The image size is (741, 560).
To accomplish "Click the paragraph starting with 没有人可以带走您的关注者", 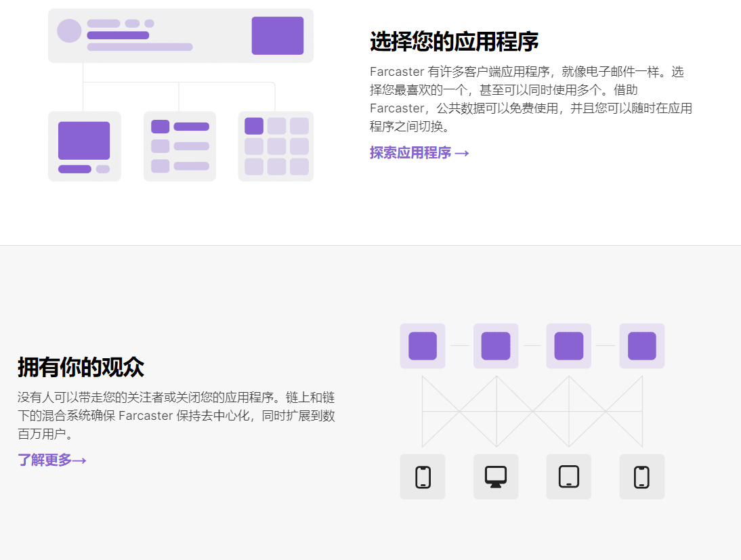I will point(176,415).
